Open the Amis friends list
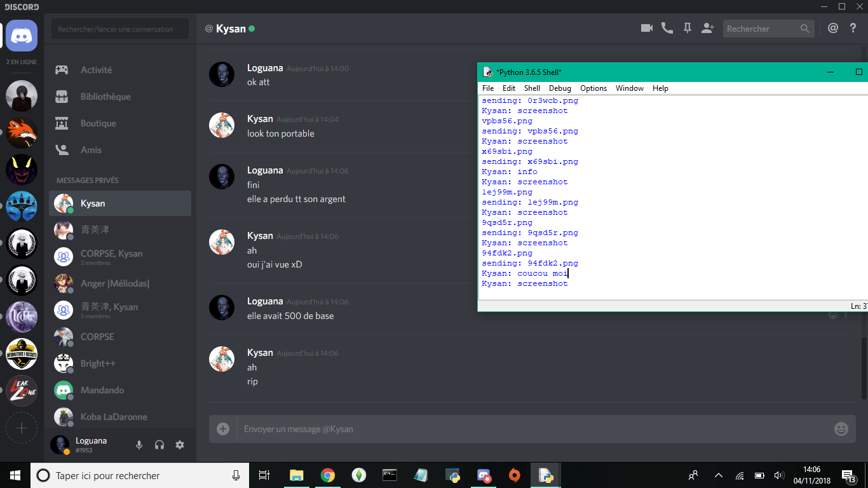This screenshot has width=868, height=488. pyautogui.click(x=120, y=150)
